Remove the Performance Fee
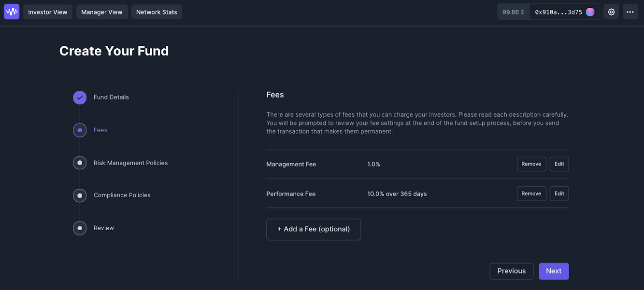The image size is (644, 290). (x=531, y=193)
